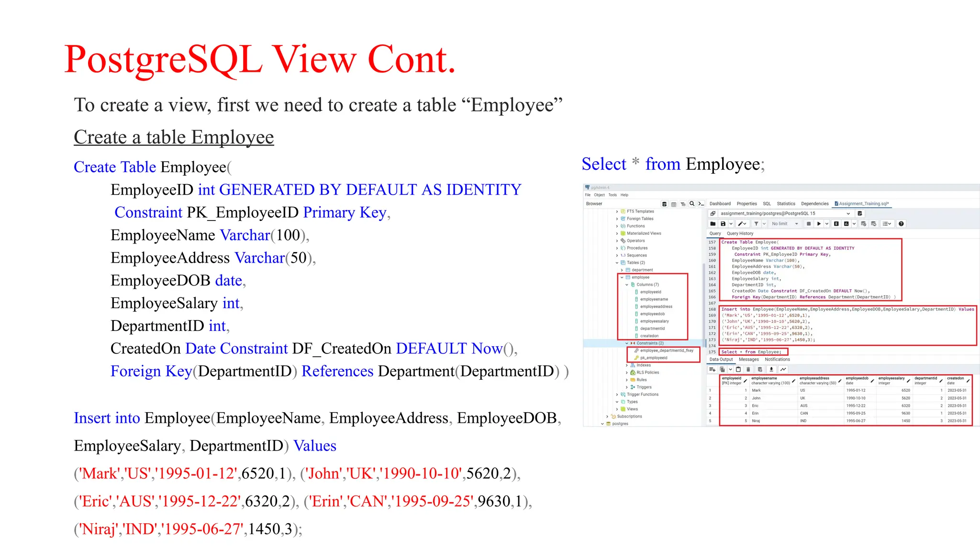Open the copy options dropdown arrow in Data Output
This screenshot has height=551, width=980.
[730, 370]
